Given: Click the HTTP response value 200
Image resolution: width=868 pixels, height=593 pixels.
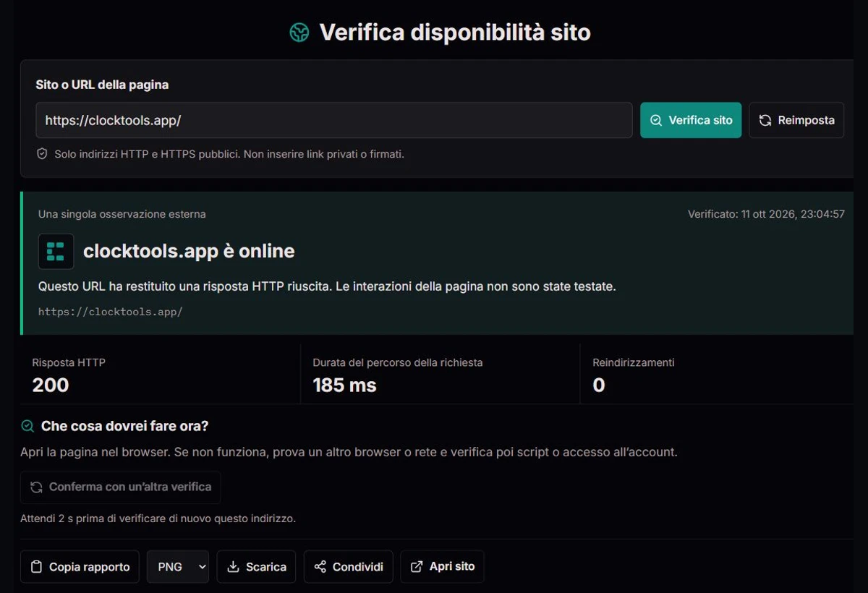Looking at the screenshot, I should click(51, 385).
